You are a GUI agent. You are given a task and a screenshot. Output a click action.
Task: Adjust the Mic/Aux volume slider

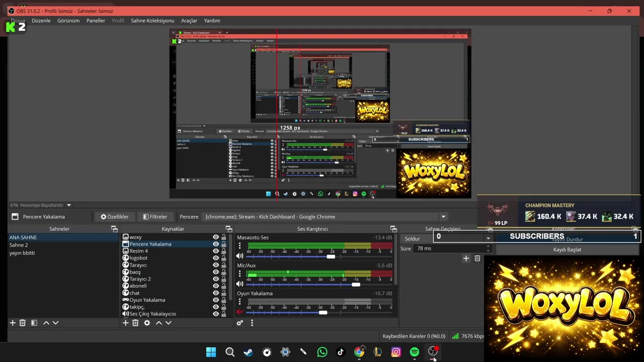pos(356,285)
